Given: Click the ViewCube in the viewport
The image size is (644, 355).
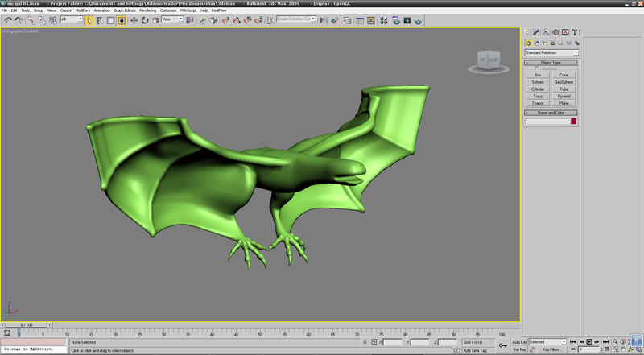Looking at the screenshot, I should click(489, 61).
